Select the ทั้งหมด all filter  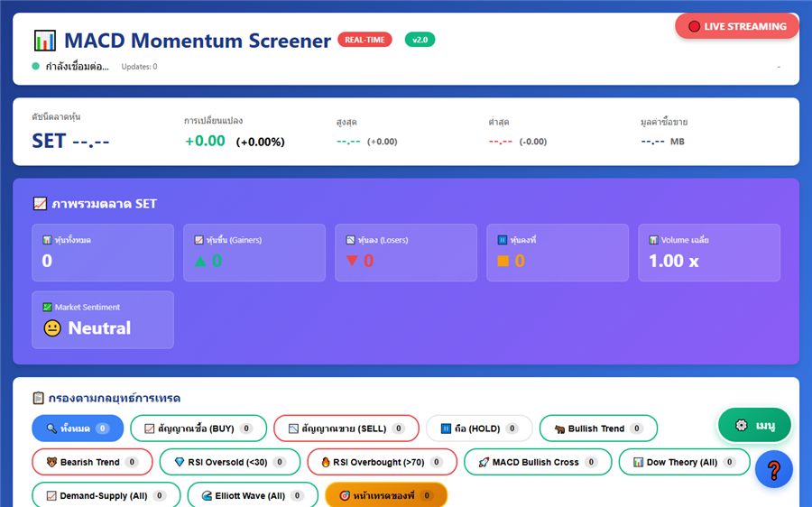tap(78, 429)
